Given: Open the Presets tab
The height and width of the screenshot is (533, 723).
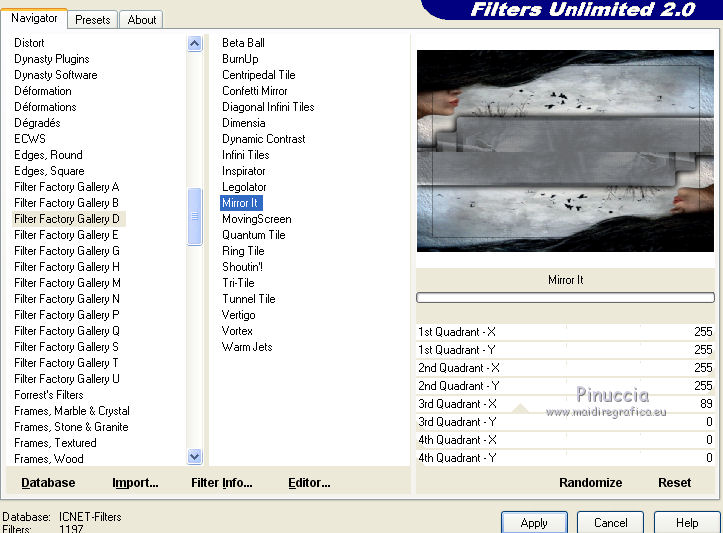Looking at the screenshot, I should (93, 20).
